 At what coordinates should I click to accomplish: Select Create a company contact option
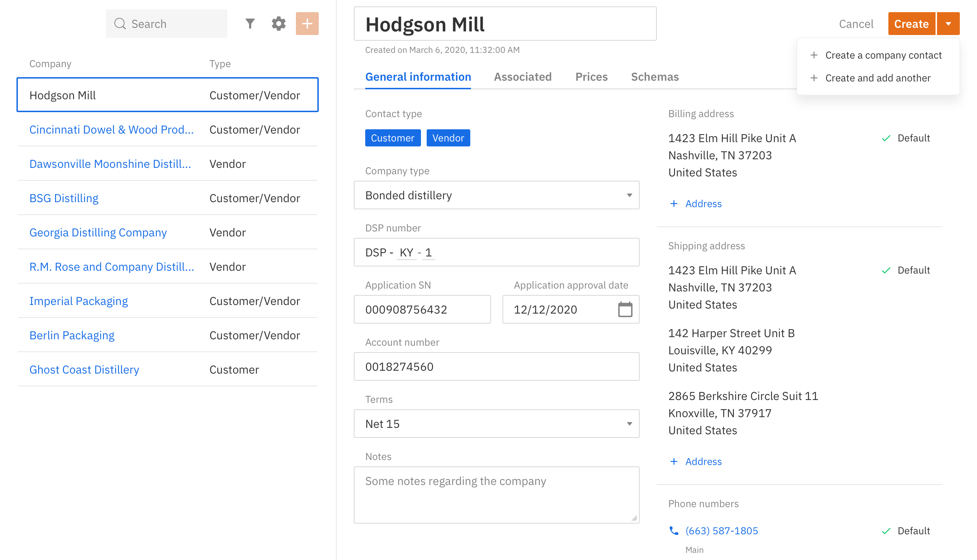(878, 55)
